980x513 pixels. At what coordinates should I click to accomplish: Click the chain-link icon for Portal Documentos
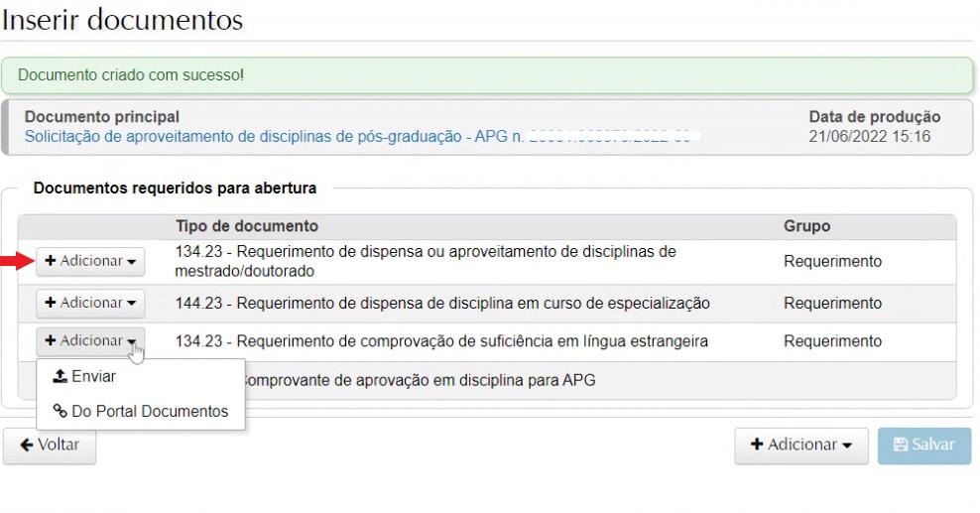60,411
